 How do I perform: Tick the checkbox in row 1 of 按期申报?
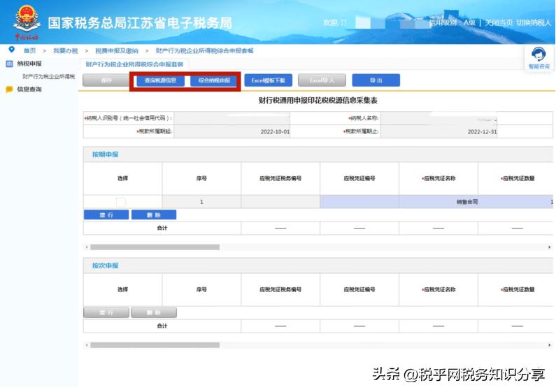point(120,202)
